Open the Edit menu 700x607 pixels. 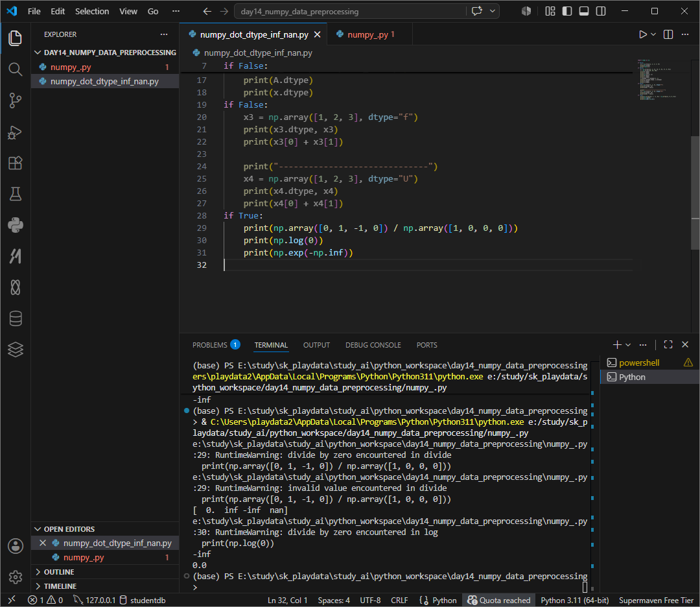pyautogui.click(x=58, y=11)
